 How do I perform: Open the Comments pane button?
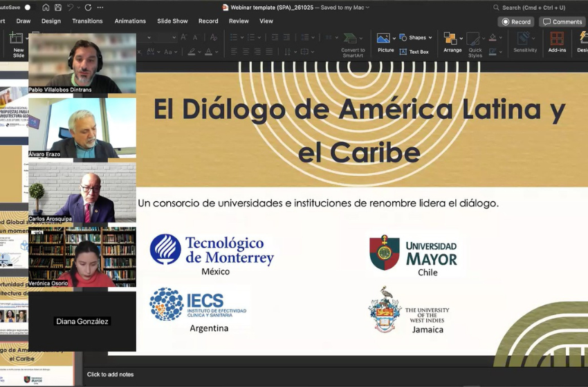point(562,21)
